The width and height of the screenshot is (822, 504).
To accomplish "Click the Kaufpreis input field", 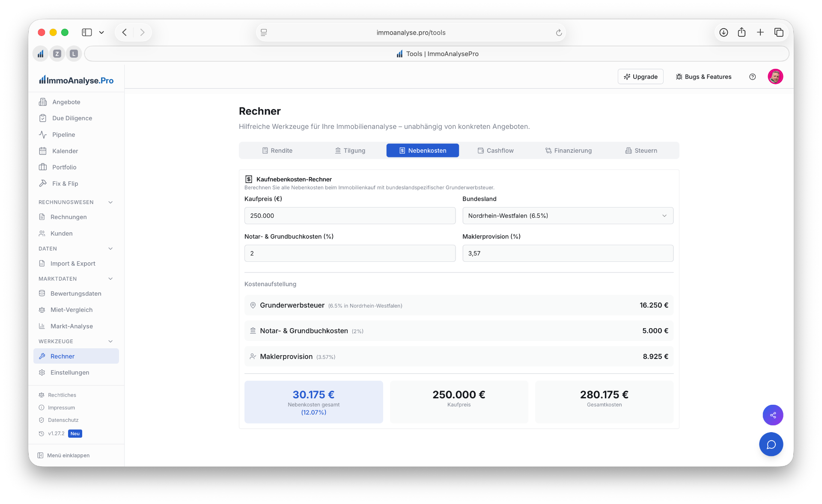I will [x=350, y=216].
